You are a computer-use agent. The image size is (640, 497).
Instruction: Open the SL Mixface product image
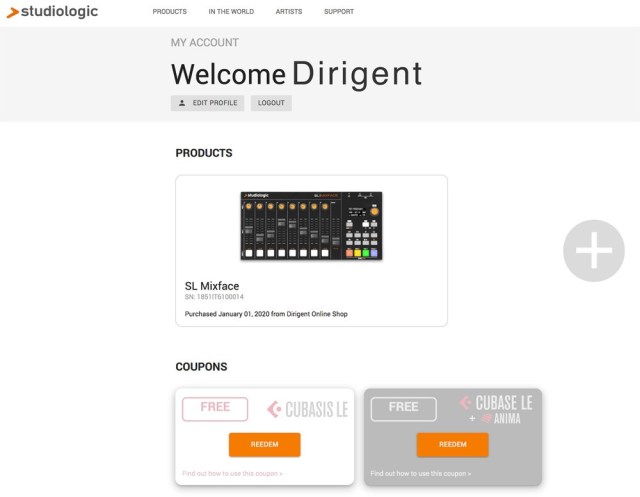coord(311,226)
